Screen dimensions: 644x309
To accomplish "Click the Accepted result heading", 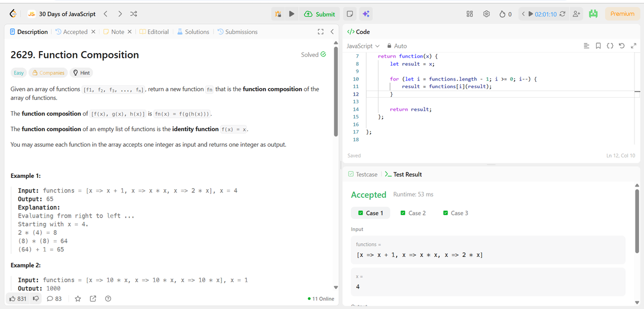I will click(x=368, y=195).
